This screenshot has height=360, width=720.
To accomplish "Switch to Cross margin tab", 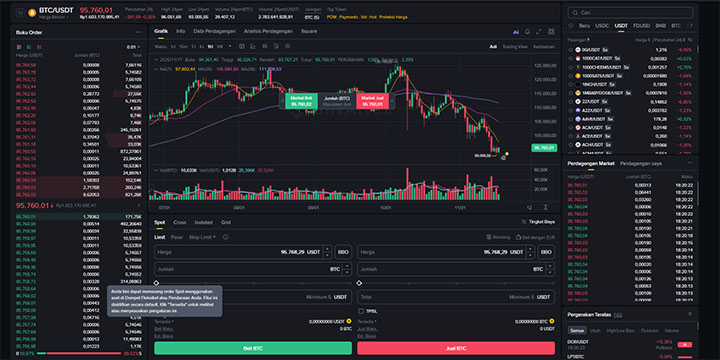I will [x=180, y=222].
